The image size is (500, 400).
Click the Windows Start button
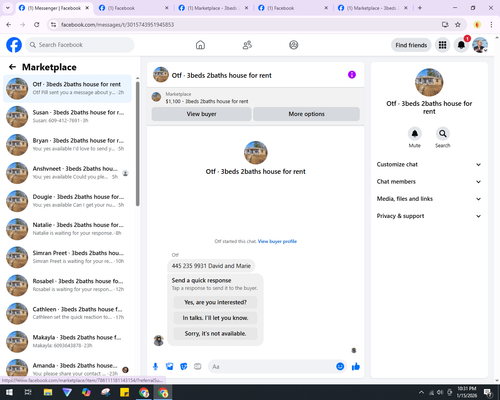(9, 392)
